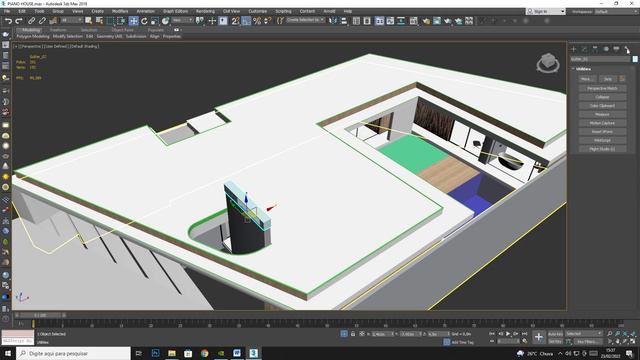Toggle Angle Snap in the toolbar
Screen dimensions: 640x360
[x=246, y=21]
